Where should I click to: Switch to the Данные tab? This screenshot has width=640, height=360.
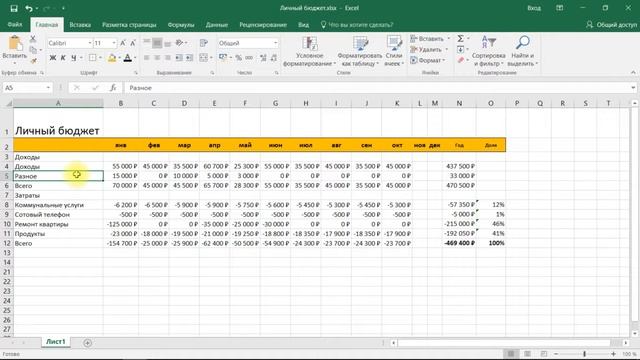click(217, 25)
